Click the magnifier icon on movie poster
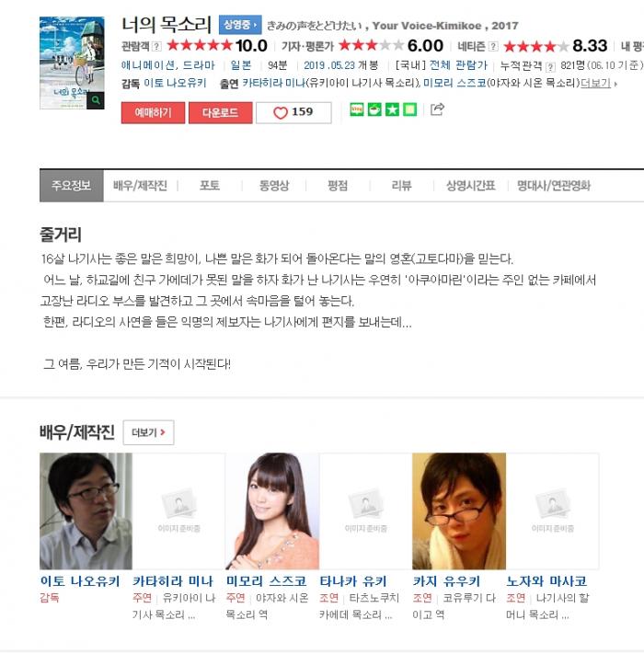The height and width of the screenshot is (654, 644). tap(96, 100)
